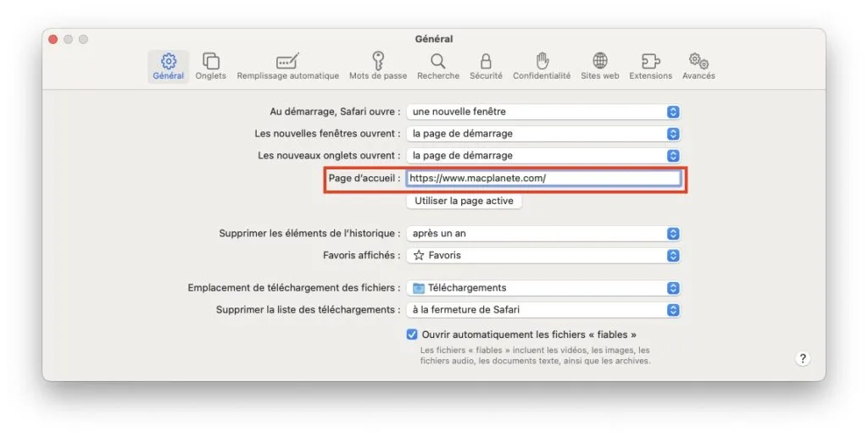Switch to Mots de passe pane
Viewport: 868px width, 437px height.
[378, 66]
